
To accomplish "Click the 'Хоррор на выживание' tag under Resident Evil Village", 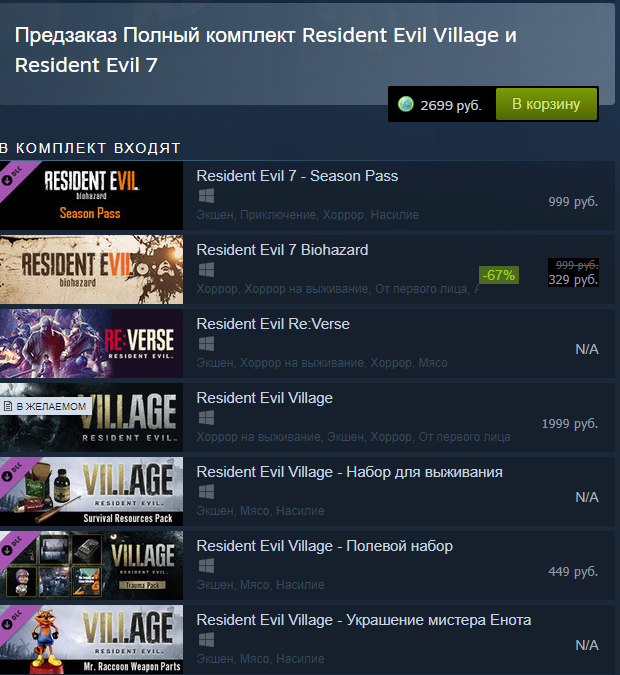I will pyautogui.click(x=259, y=437).
